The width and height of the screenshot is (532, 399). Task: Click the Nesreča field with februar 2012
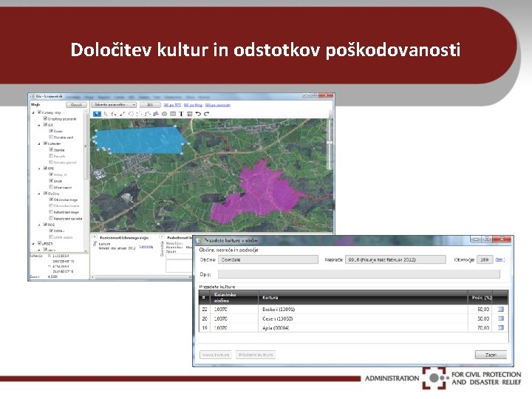pyautogui.click(x=395, y=259)
